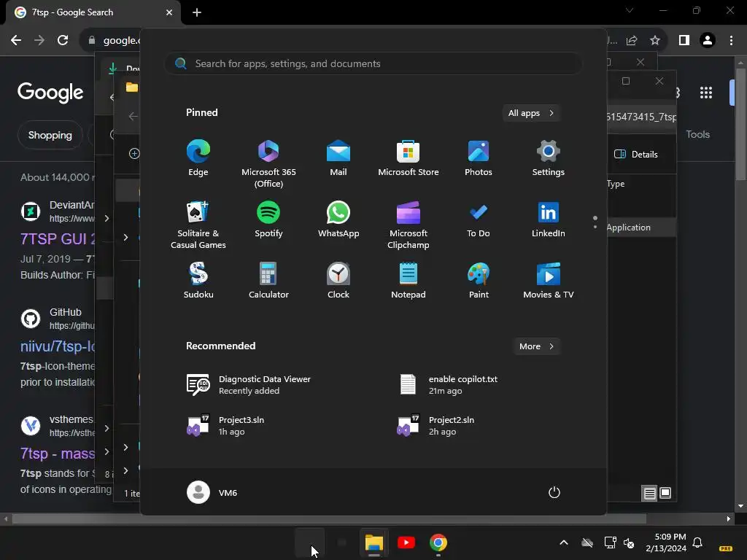747x560 pixels.
Task: Open Google apps grid
Action: click(x=706, y=93)
